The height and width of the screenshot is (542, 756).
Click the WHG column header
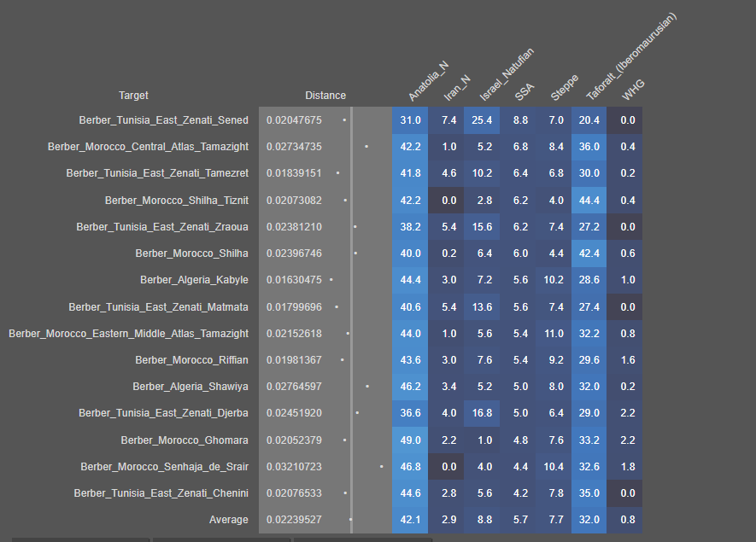tap(633, 89)
